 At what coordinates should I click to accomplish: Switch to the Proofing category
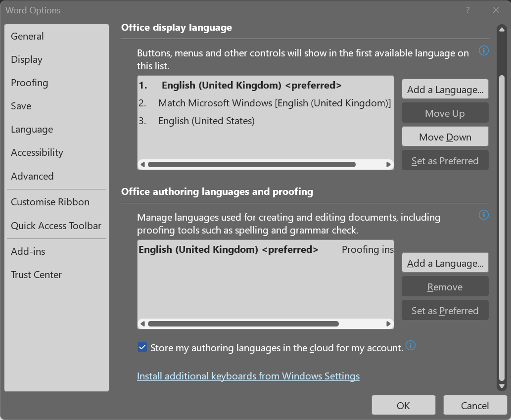coord(57,83)
